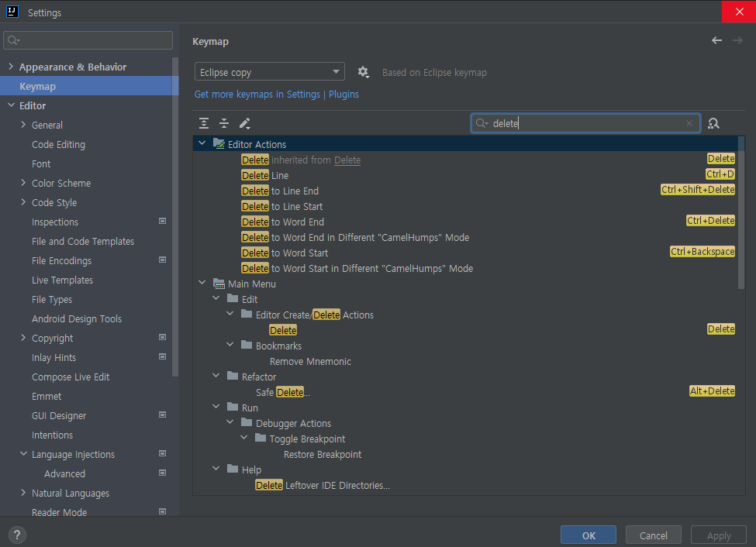Click the help question mark button
Screen dimensions: 756x547
tap(17, 535)
